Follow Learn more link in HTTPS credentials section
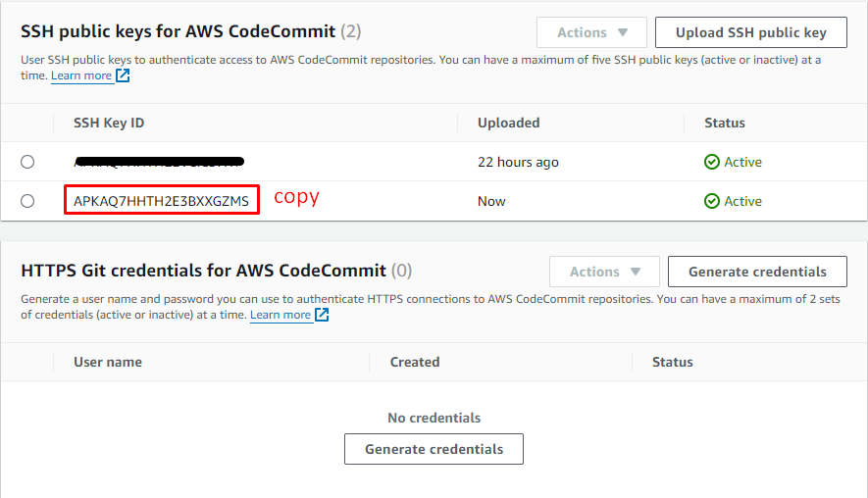Viewport: 868px width, 498px height. point(281,315)
